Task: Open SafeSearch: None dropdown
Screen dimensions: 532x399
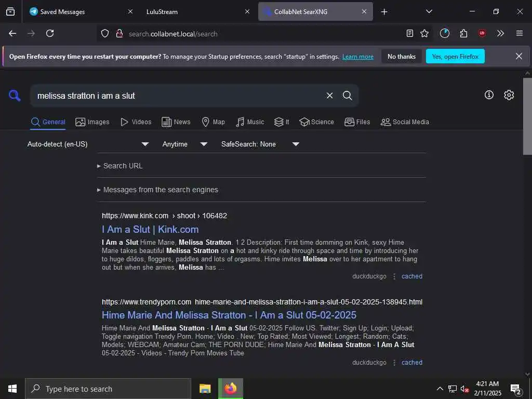Action: 260,144
